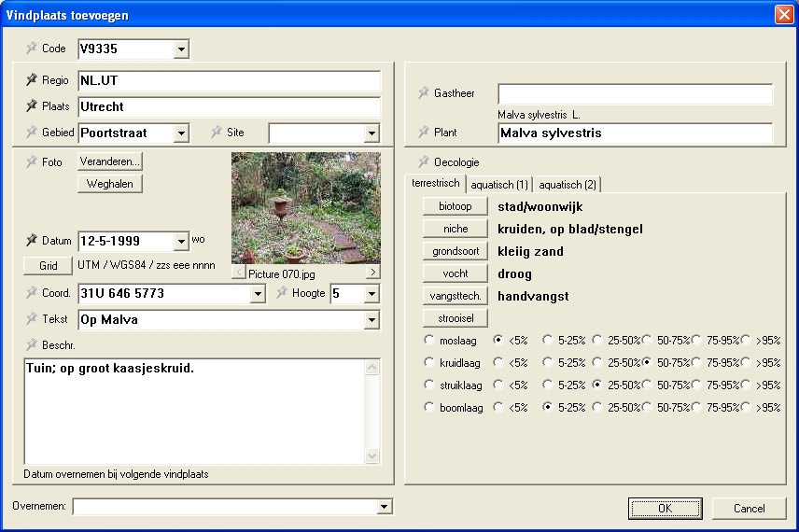Viewport: 799px width, 532px height.
Task: Toggle the pin icon beside Hoogte
Action: 283,293
